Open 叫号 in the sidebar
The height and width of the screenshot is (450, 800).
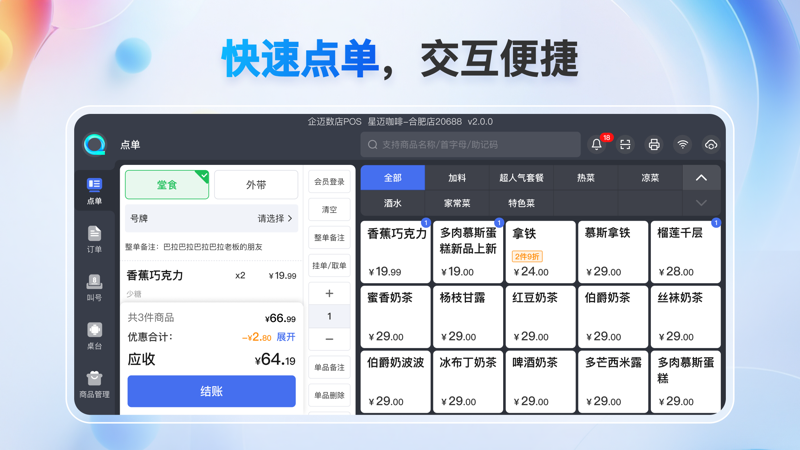(94, 288)
